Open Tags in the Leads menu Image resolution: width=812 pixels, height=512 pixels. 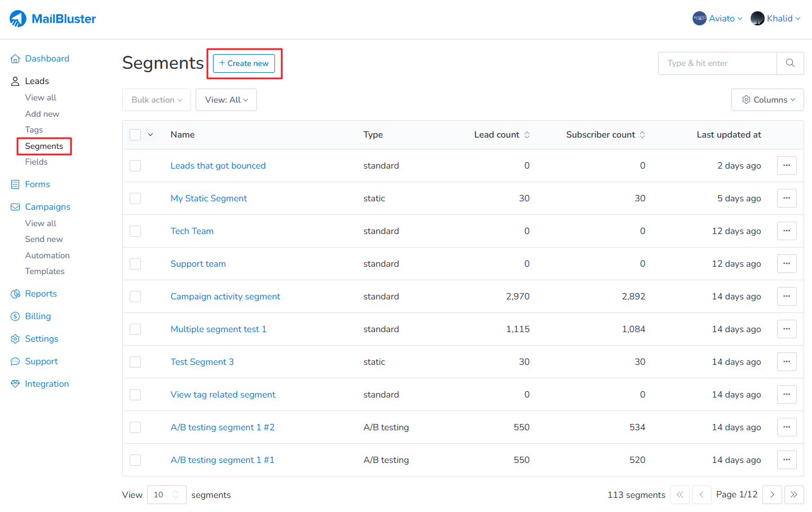click(34, 130)
